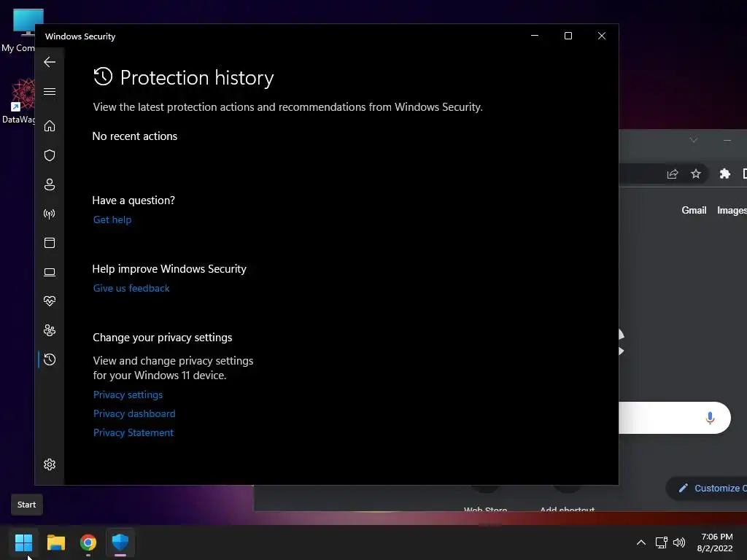This screenshot has width=747, height=560.
Task: Open Google Chrome from taskbar
Action: [x=88, y=542]
